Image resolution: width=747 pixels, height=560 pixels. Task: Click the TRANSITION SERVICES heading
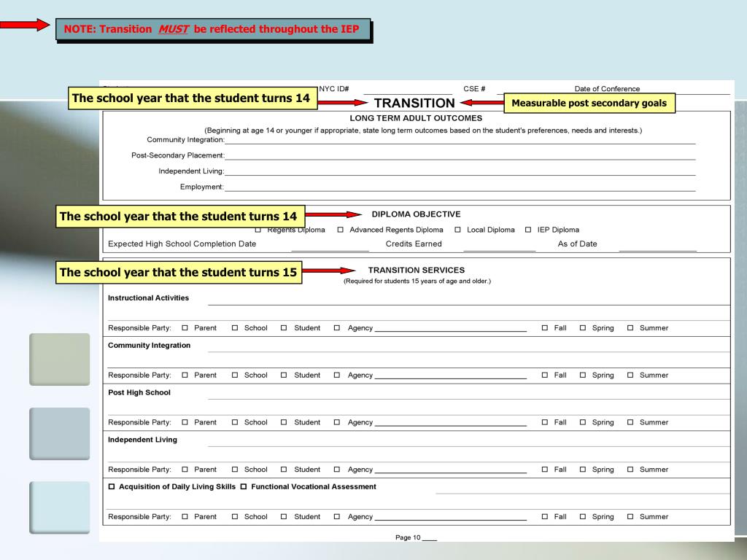417,270
